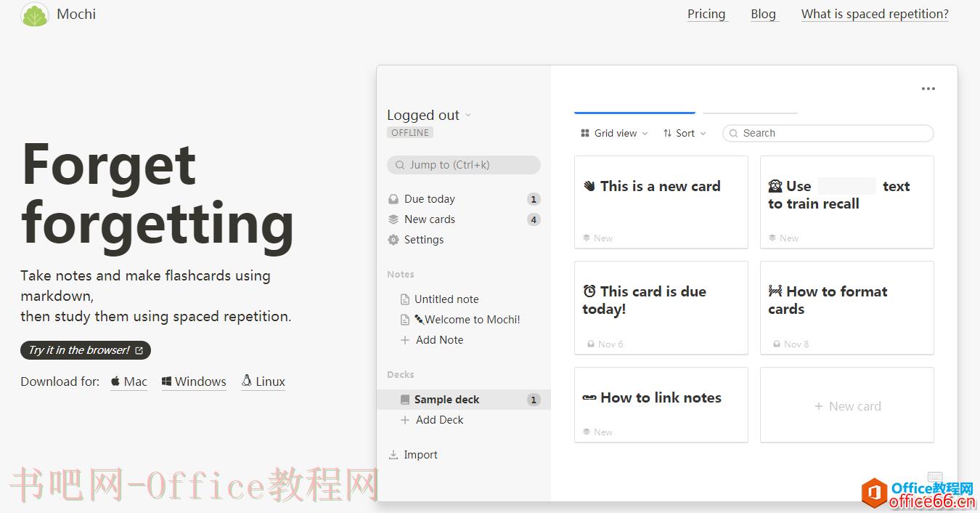Click the New cards count badge '4'
Screen dimensions: 980x513
tap(534, 219)
